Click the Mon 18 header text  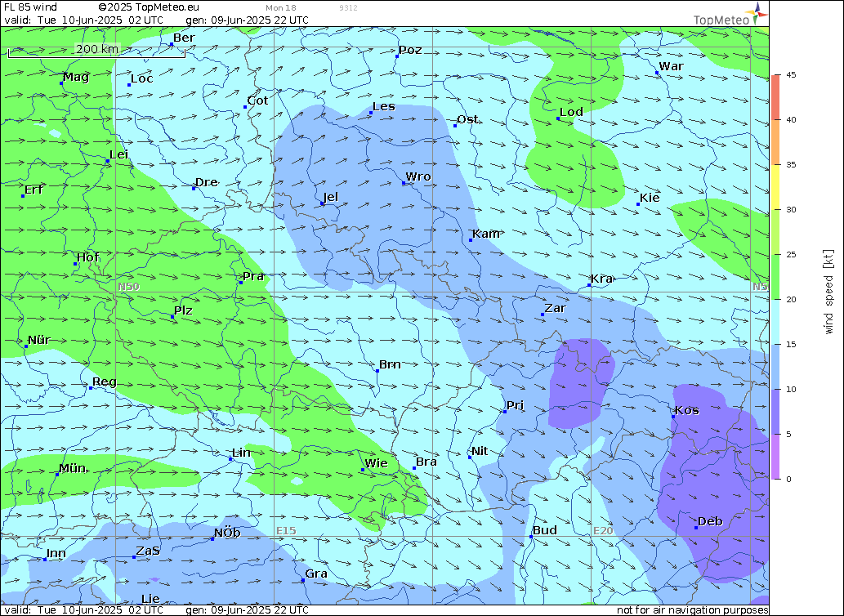pyautogui.click(x=281, y=7)
